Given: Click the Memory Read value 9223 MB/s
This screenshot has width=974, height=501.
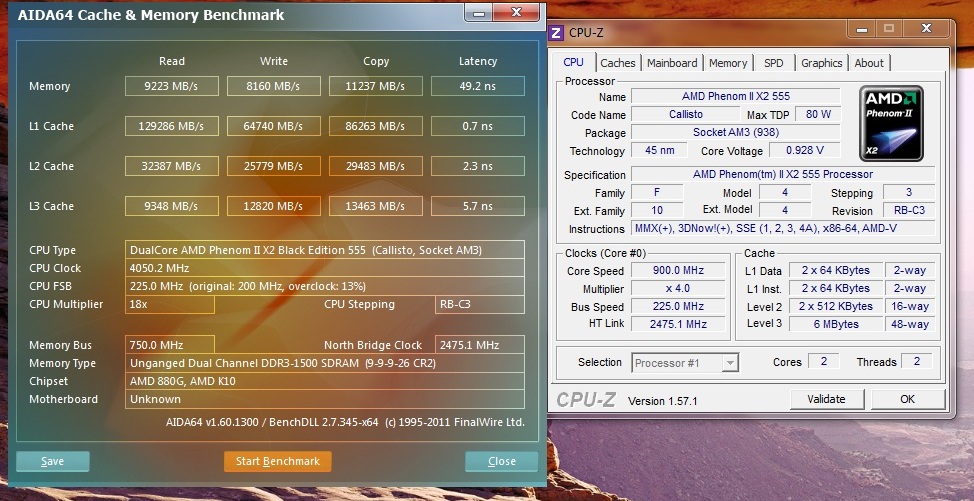Looking at the screenshot, I should (171, 86).
